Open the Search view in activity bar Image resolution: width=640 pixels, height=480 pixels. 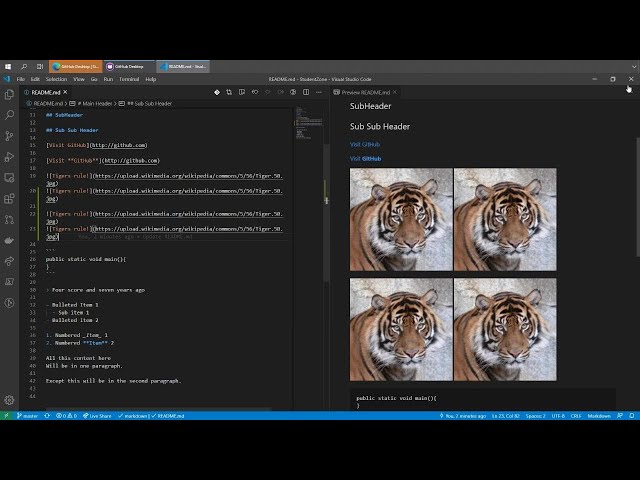click(x=9, y=115)
